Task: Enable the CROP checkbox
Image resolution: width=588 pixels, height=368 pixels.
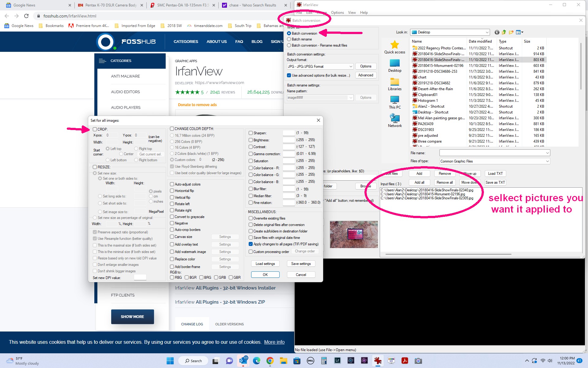Action: 95,129
